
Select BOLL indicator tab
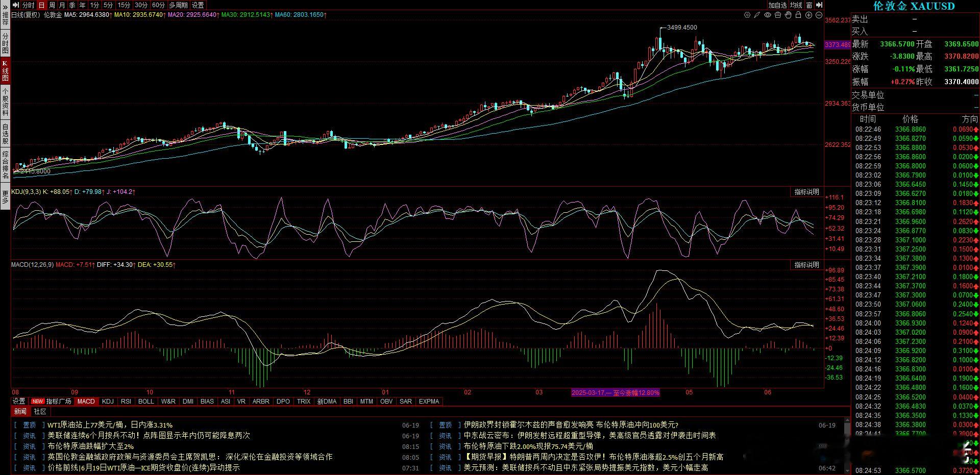(146, 401)
